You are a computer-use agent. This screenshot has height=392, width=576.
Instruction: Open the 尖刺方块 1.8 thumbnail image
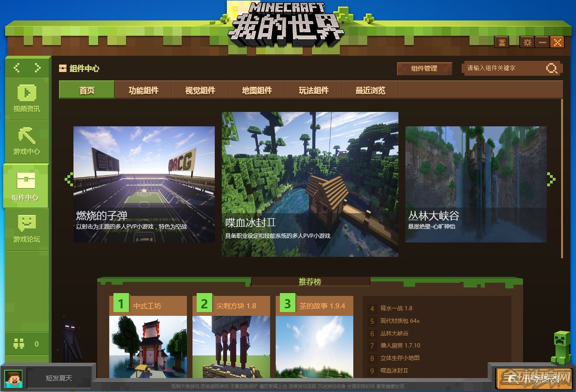[231, 347]
